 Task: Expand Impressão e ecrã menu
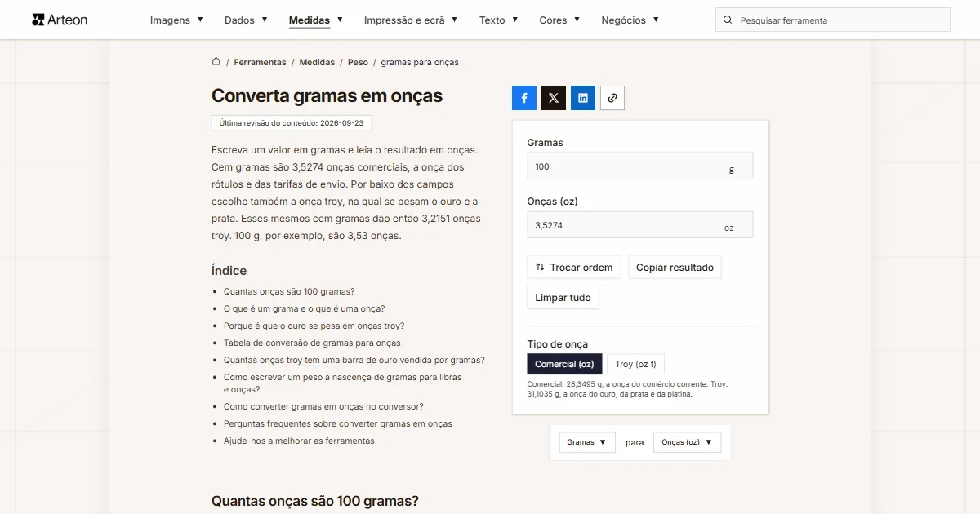[x=411, y=20]
